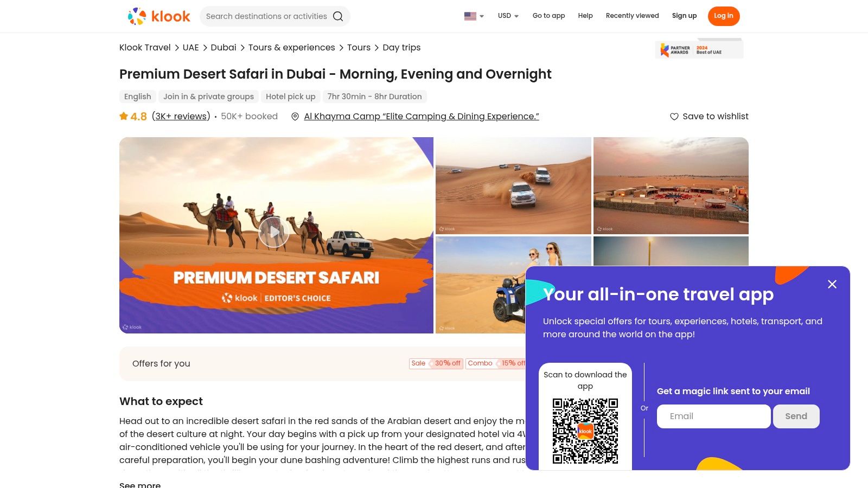
Task: Open the 3K+ reviews link
Action: click(181, 116)
